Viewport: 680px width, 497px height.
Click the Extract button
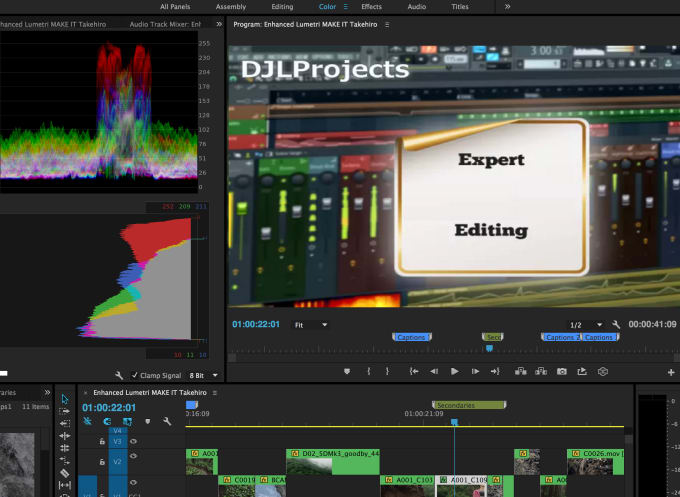tap(541, 372)
